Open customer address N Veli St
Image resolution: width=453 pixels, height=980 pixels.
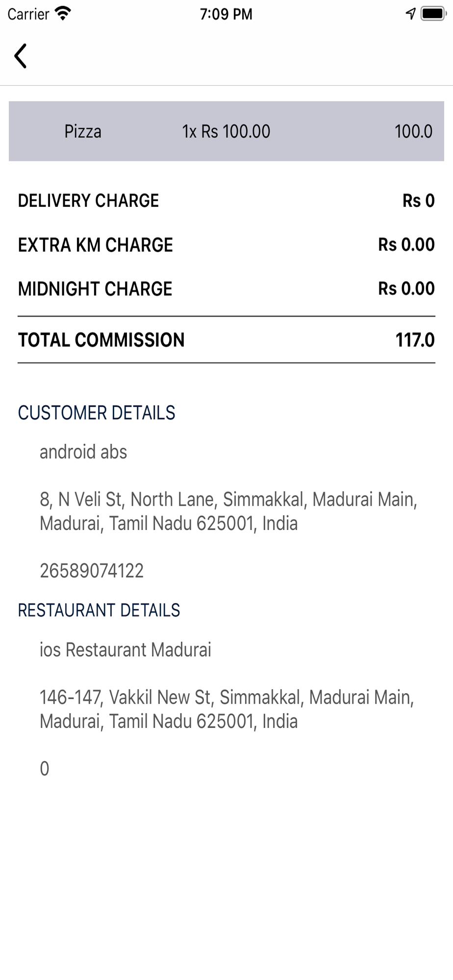coord(228,511)
